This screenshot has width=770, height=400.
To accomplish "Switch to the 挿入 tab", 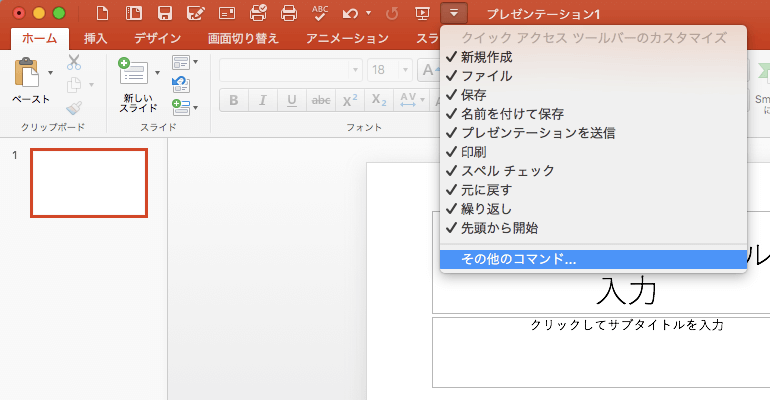I will [x=95, y=38].
